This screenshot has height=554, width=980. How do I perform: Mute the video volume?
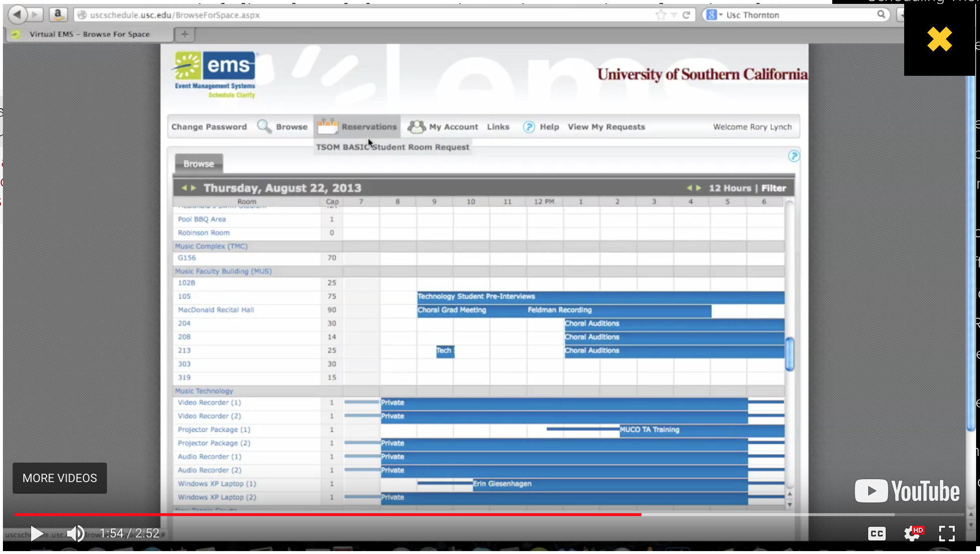coord(75,533)
